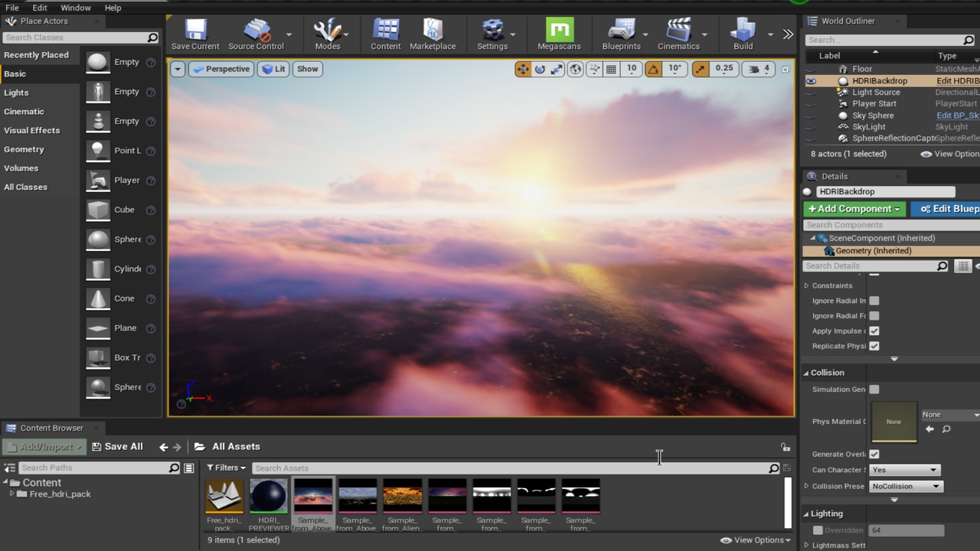The width and height of the screenshot is (980, 551).
Task: Click the Phys Material None swatch
Action: pos(893,422)
